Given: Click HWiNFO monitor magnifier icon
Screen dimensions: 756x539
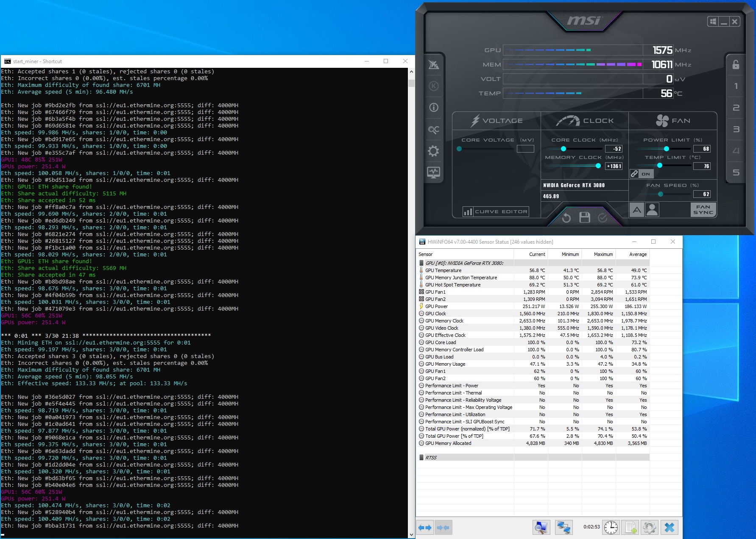Looking at the screenshot, I should [541, 528].
